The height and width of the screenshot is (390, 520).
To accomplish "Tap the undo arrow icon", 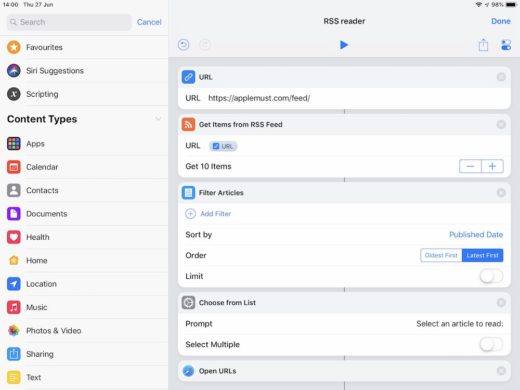I will 183,45.
